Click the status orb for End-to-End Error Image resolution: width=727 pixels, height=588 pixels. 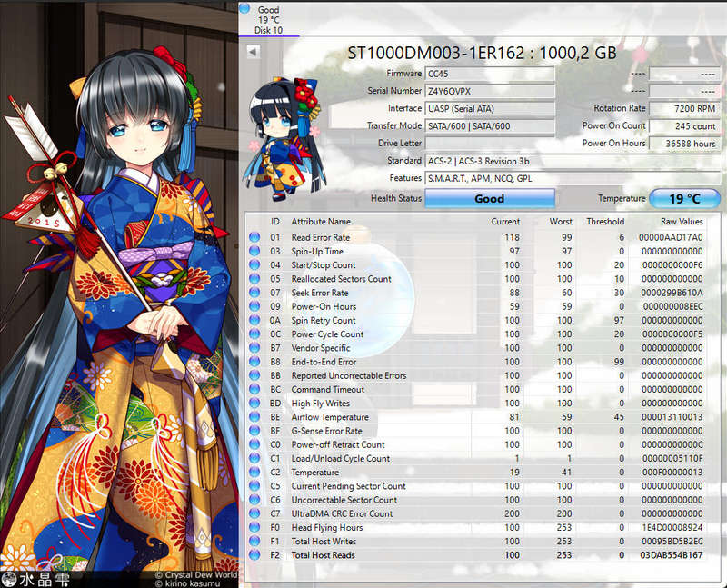254,362
